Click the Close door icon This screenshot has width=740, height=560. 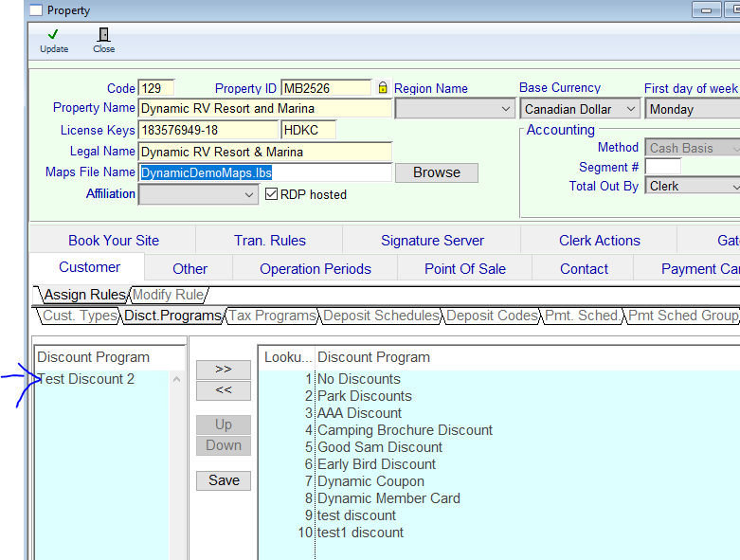pyautogui.click(x=103, y=34)
